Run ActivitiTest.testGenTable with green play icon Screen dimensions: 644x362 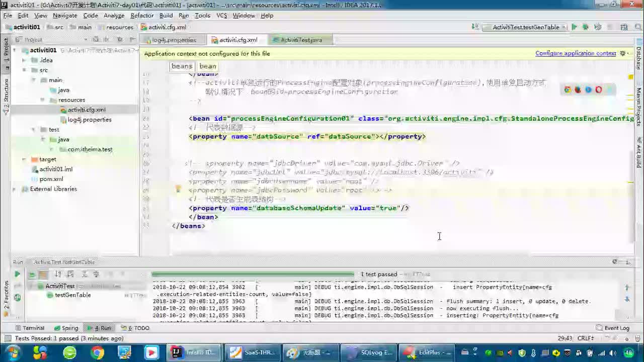(x=574, y=27)
